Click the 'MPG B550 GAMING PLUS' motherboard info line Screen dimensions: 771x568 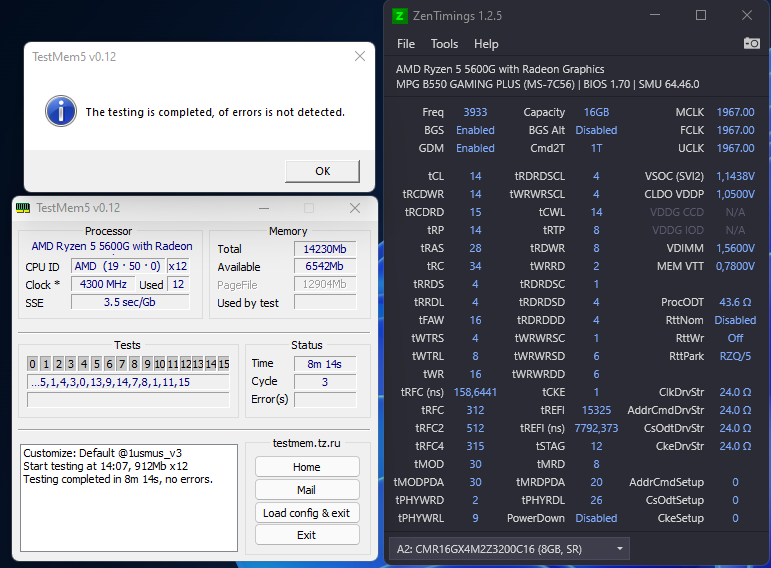coord(547,84)
